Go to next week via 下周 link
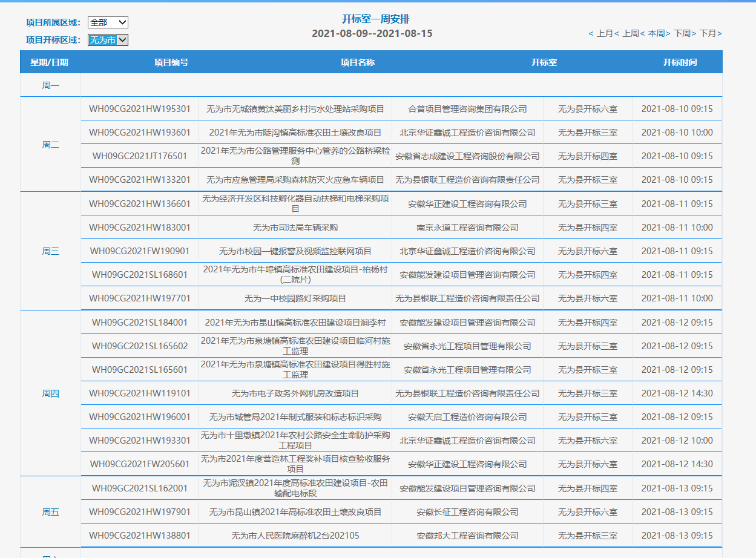The image size is (756, 558). point(682,33)
